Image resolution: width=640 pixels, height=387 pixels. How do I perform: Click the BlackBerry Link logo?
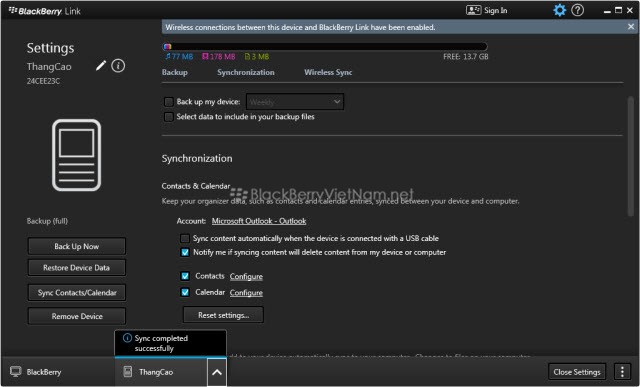tap(45, 11)
